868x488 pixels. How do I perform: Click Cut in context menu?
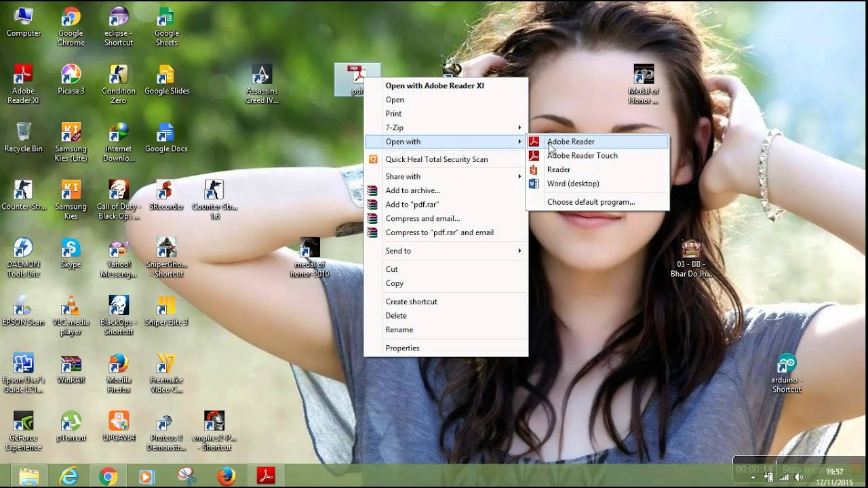click(446, 269)
